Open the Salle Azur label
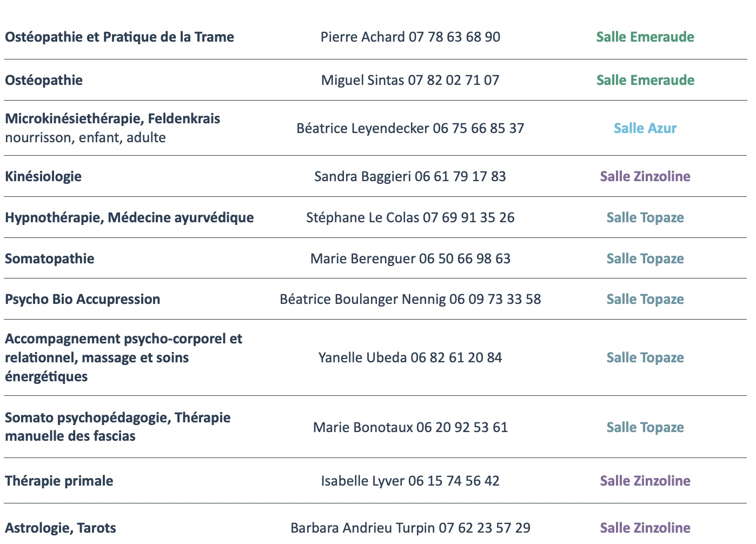This screenshot has width=756, height=544. tap(645, 129)
